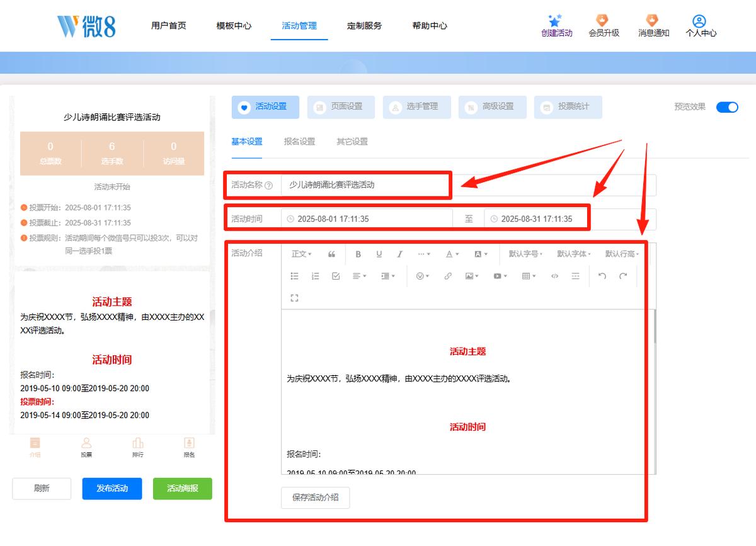Expand the 默认字号 font size dropdown
This screenshot has width=756, height=546.
525,254
